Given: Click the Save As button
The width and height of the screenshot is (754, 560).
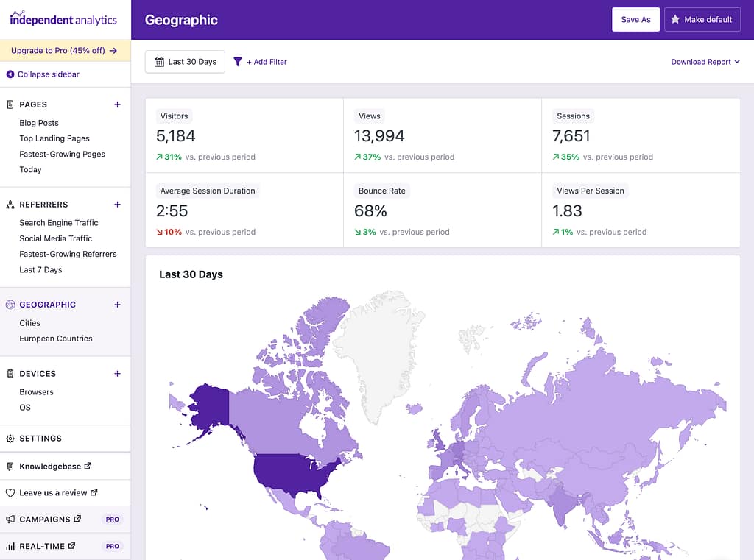Looking at the screenshot, I should point(635,20).
